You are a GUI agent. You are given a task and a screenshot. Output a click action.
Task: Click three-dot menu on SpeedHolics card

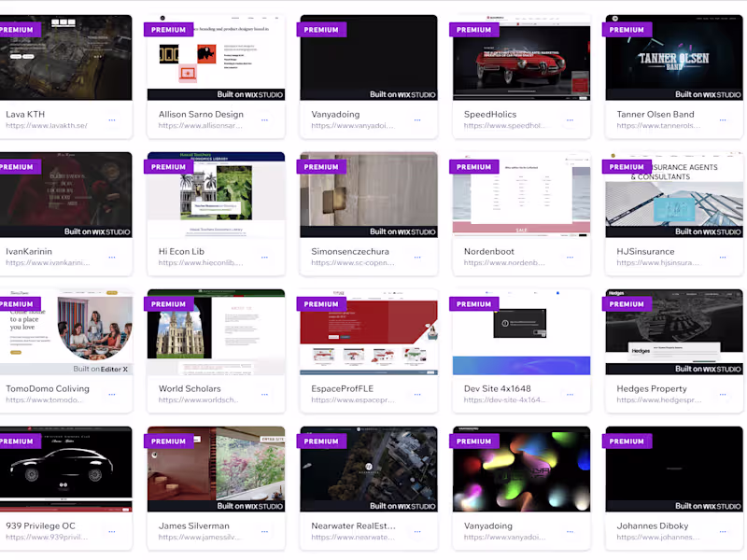pyautogui.click(x=570, y=120)
